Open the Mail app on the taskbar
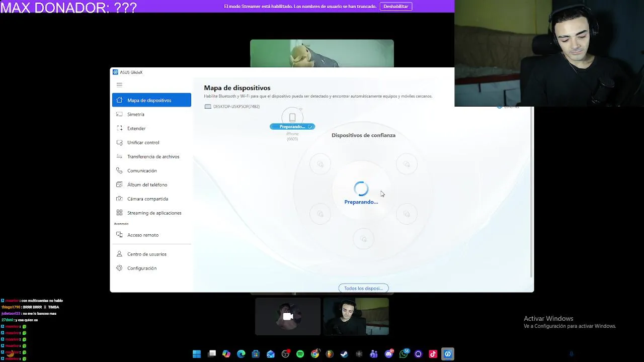The image size is (644, 362). [271, 354]
